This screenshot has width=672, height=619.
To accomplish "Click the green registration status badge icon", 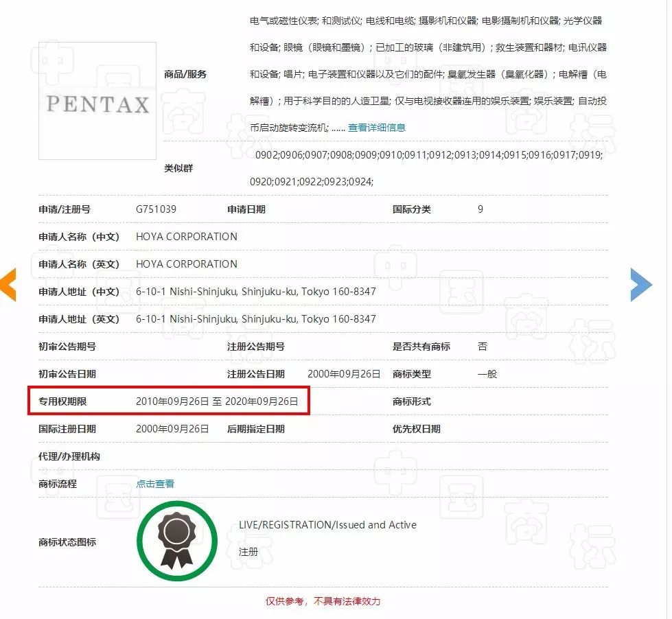I will point(176,542).
